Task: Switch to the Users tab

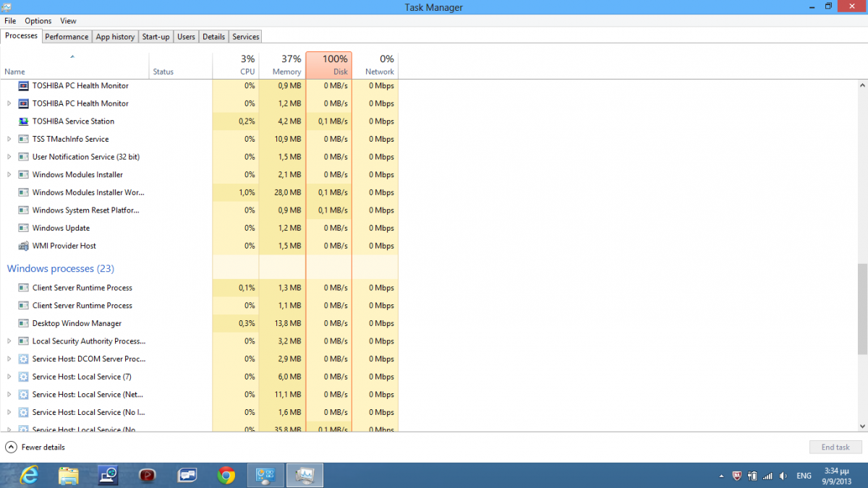Action: (186, 36)
